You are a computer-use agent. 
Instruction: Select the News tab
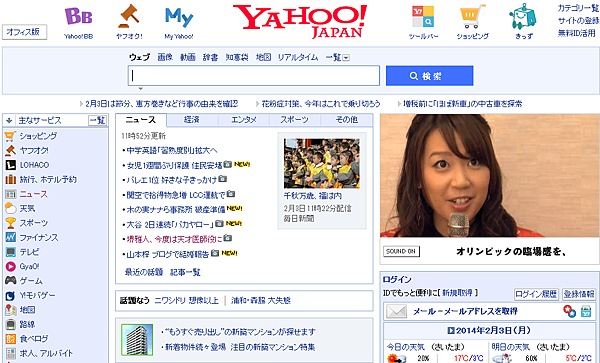141,120
